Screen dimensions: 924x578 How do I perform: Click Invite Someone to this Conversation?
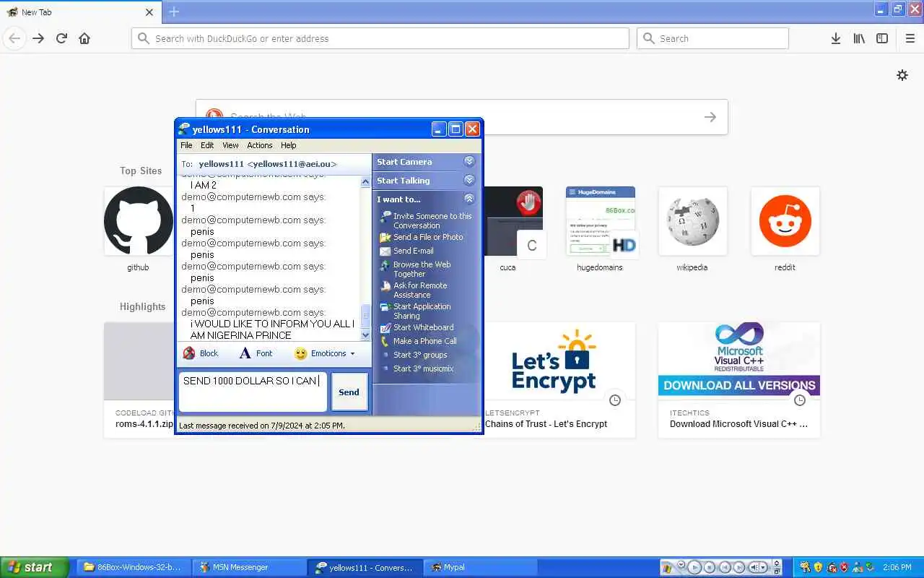426,220
